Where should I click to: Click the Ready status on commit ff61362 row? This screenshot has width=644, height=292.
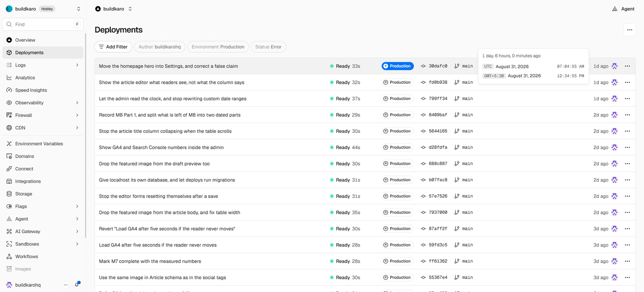point(343,261)
